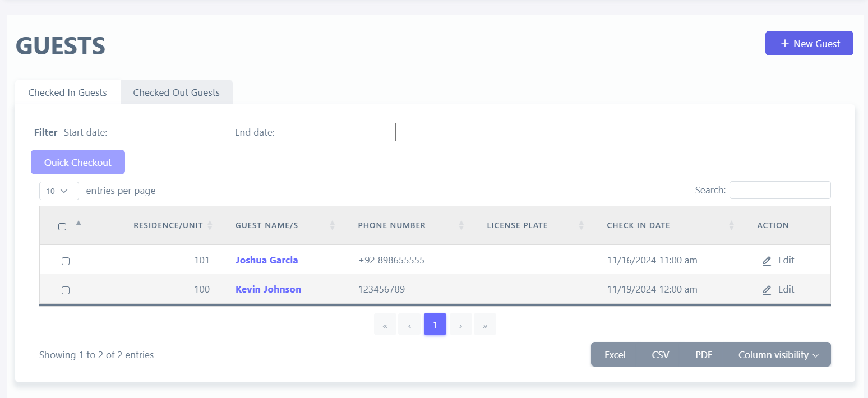Image resolution: width=868 pixels, height=398 pixels.
Task: Go to last page using double-arrow icon
Action: tap(484, 325)
